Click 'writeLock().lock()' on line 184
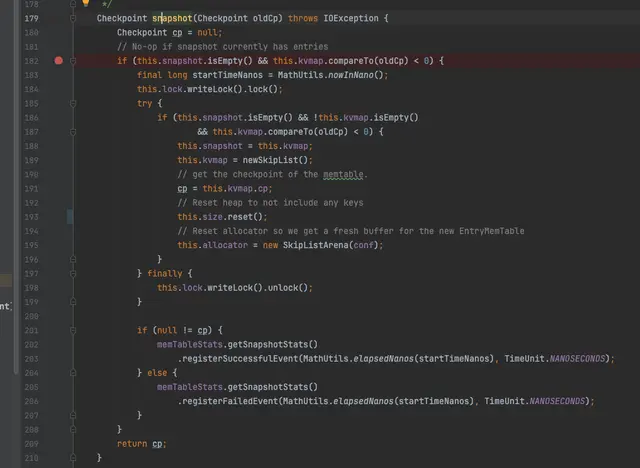This screenshot has width=640, height=468. click(232, 89)
